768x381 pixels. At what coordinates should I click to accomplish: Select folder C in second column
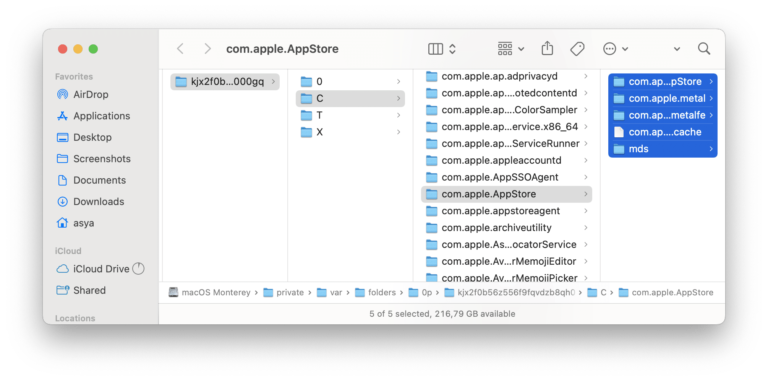tap(350, 98)
